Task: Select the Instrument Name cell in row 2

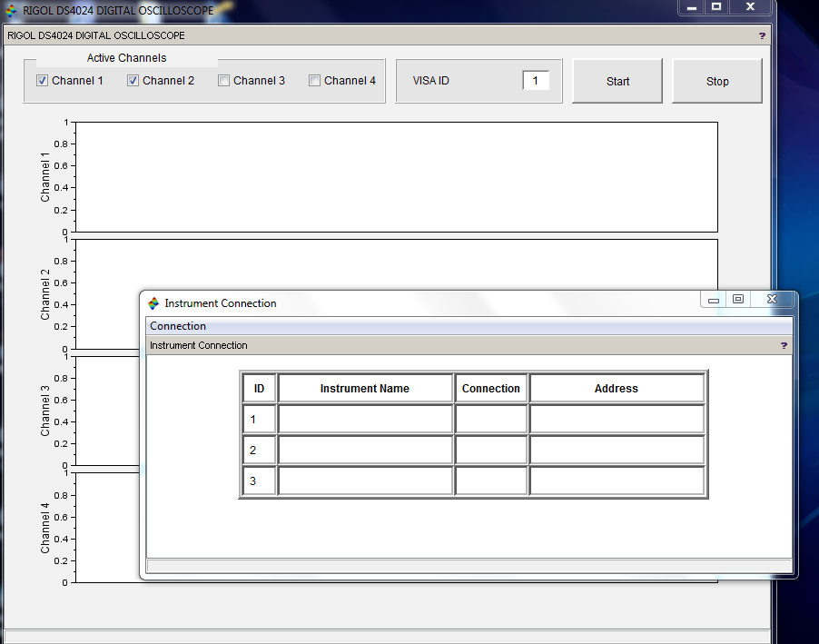Action: [x=365, y=450]
